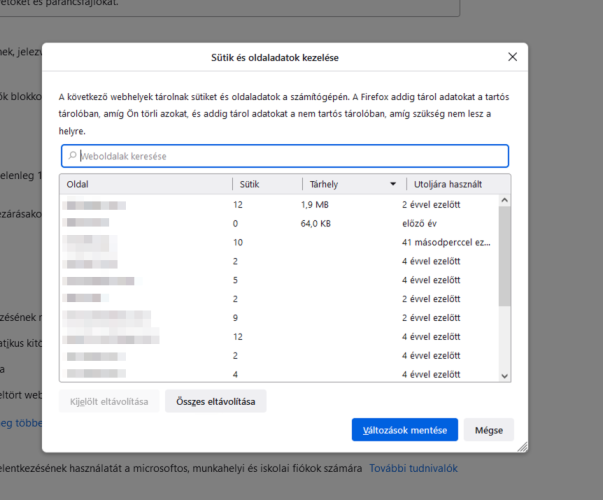Image resolution: width=603 pixels, height=500 pixels.
Task: Sort by the Tárhely column header
Action: click(x=354, y=184)
